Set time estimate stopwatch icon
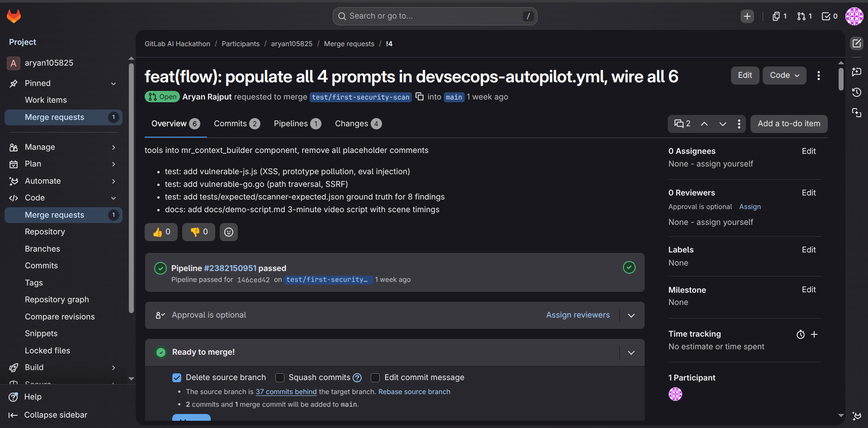This screenshot has height=428, width=868. [x=801, y=334]
